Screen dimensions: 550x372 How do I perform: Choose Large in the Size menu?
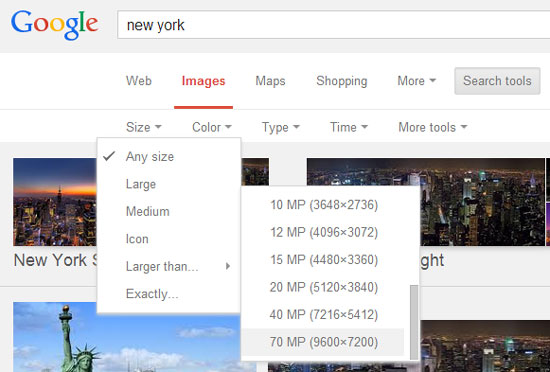pos(169,184)
